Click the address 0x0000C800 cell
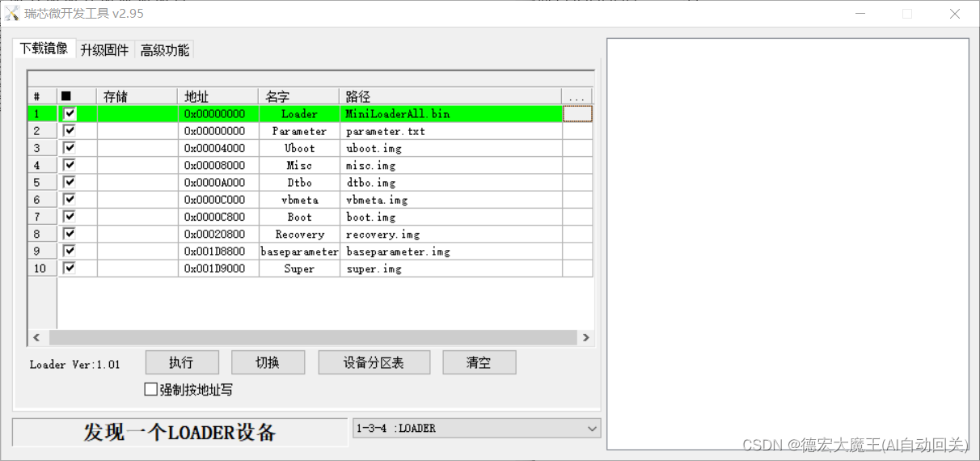Viewport: 980px width, 461px height. [x=218, y=217]
